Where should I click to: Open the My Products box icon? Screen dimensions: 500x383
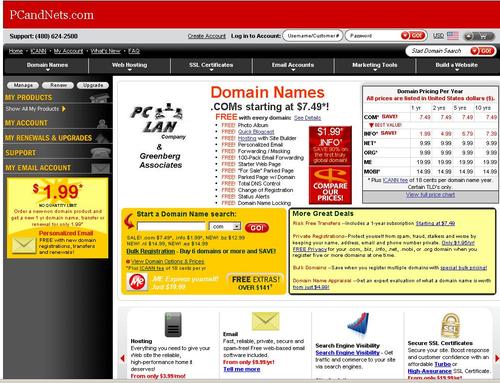[x=99, y=98]
